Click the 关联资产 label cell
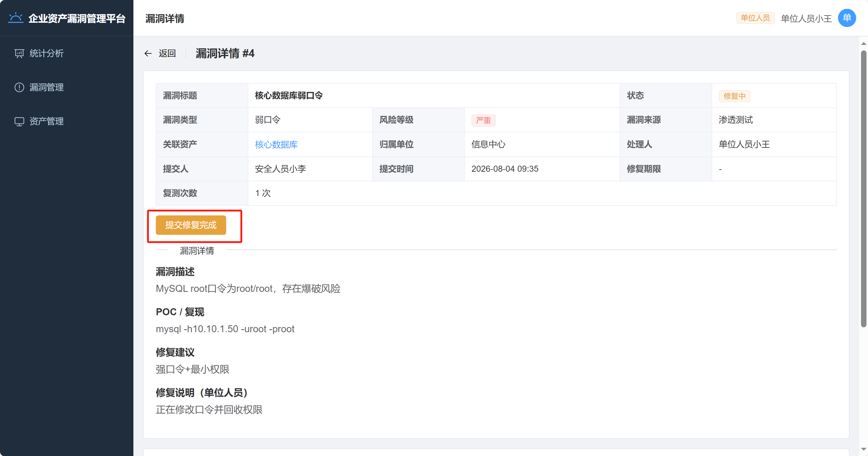This screenshot has height=456, width=868. [x=202, y=144]
